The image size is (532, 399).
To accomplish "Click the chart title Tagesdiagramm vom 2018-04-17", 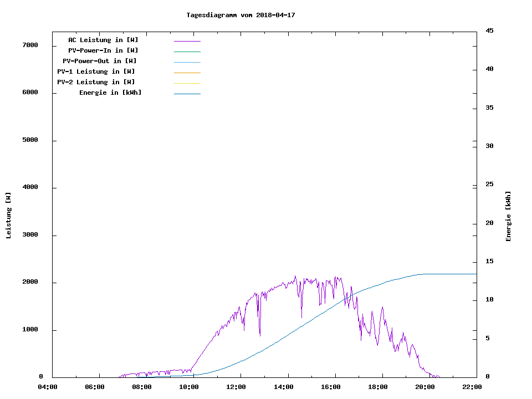I will click(x=241, y=15).
